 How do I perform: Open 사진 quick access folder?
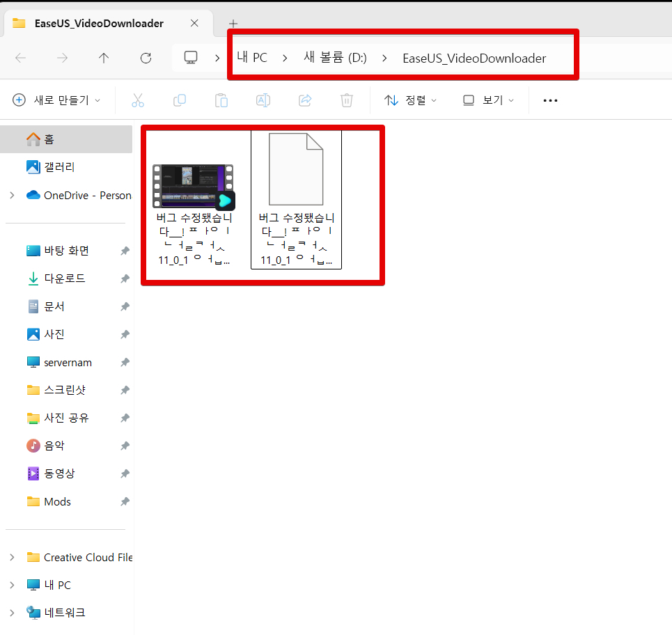tap(54, 334)
